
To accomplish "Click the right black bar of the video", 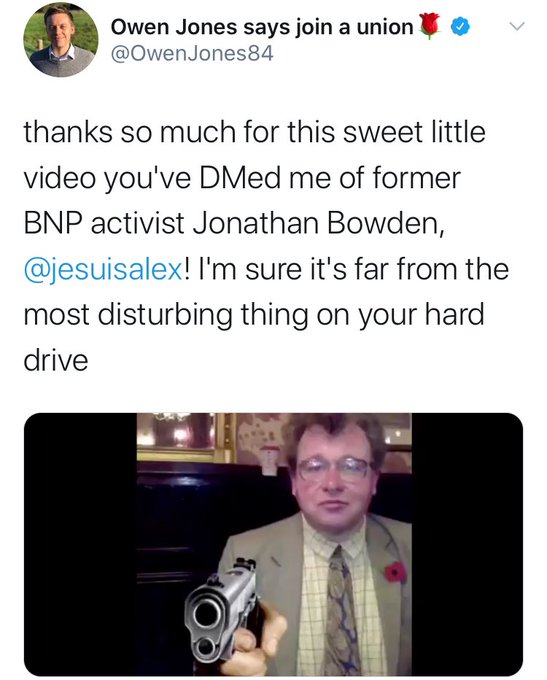I will (467, 544).
